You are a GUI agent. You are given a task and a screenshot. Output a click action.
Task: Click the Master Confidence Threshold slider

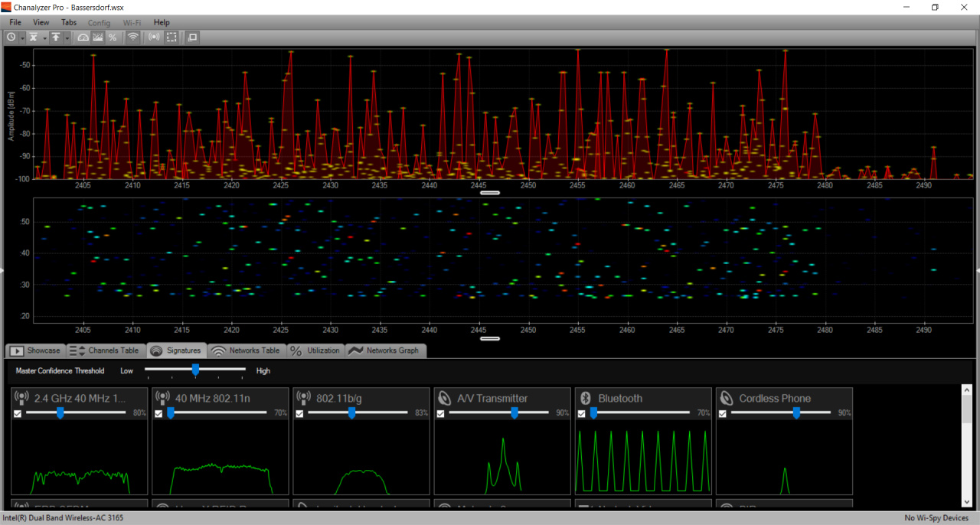coord(196,370)
